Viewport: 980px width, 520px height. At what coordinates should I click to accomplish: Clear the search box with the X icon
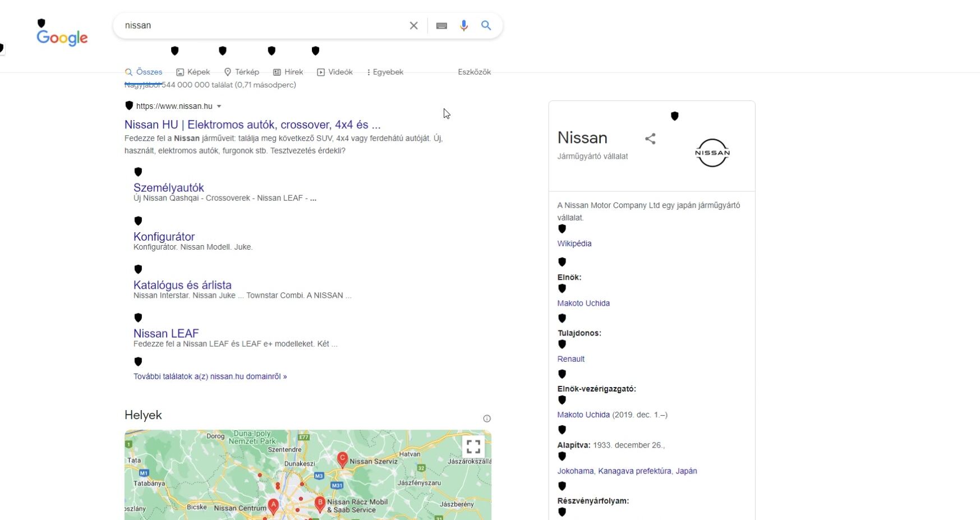coord(413,26)
